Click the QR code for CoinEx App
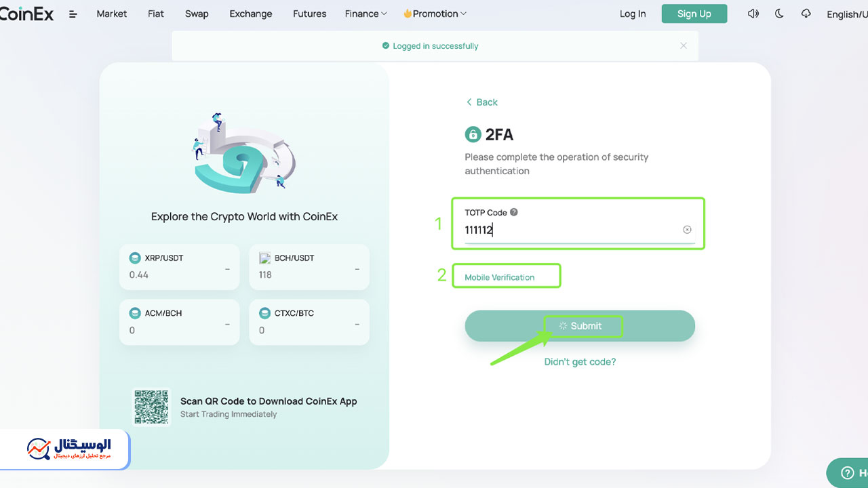This screenshot has height=488, width=868. (151, 407)
